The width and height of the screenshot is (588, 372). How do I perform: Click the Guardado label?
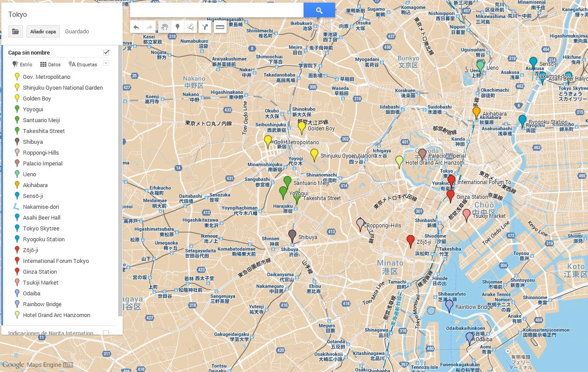(76, 31)
